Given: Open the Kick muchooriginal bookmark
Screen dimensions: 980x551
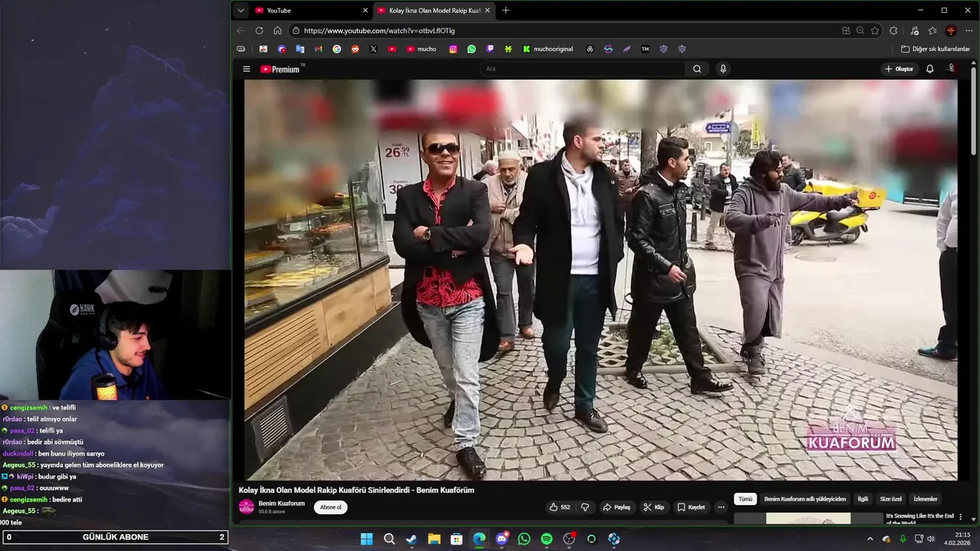Looking at the screenshot, I should (x=547, y=49).
